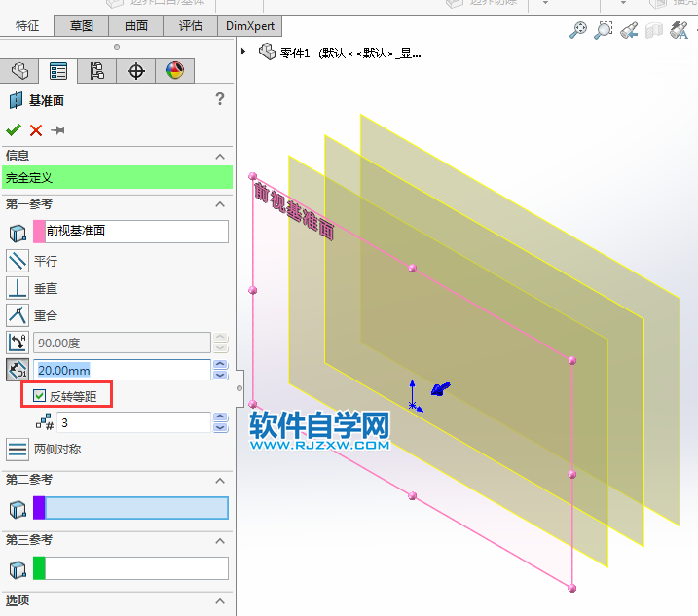This screenshot has height=616, width=698.
Task: Click the 两侧对称 label text
Action: coord(57,449)
